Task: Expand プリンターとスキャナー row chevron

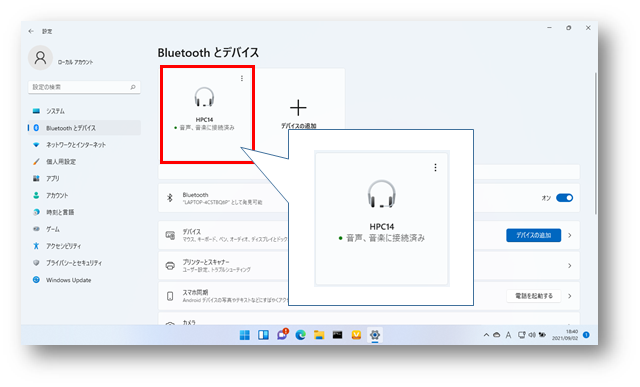Action: 570,266
